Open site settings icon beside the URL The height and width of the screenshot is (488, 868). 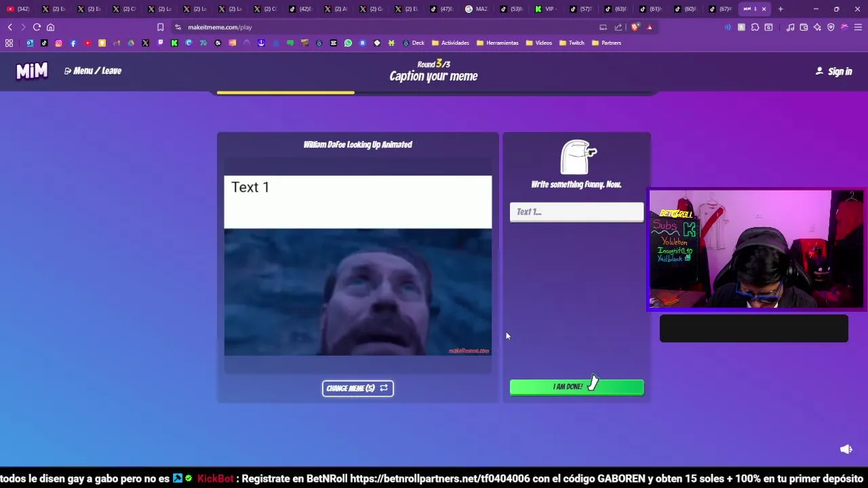tap(178, 27)
